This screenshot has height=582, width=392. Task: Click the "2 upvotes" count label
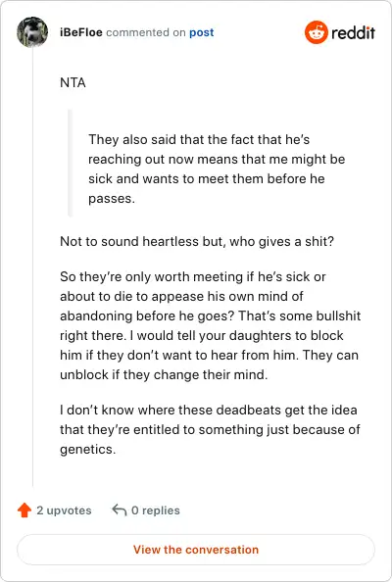click(64, 510)
